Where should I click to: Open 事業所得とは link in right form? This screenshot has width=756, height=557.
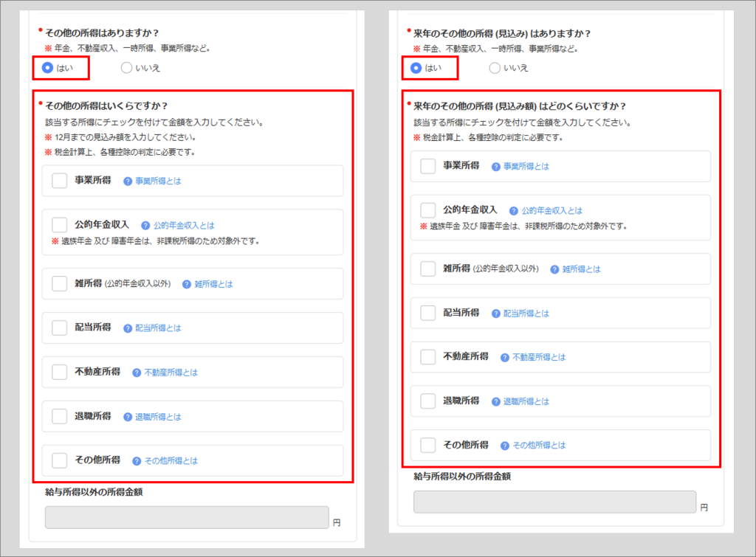tap(526, 166)
